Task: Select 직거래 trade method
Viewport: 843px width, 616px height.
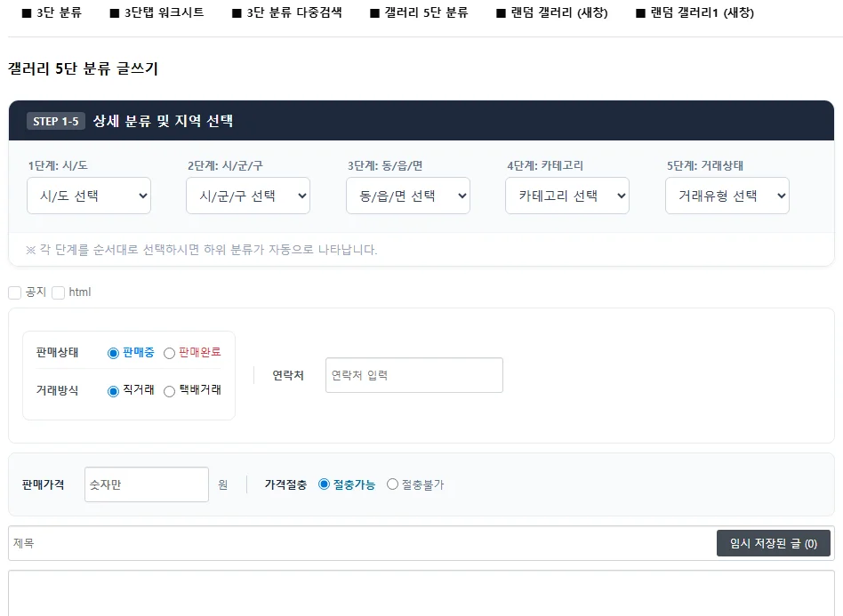Action: click(x=113, y=391)
